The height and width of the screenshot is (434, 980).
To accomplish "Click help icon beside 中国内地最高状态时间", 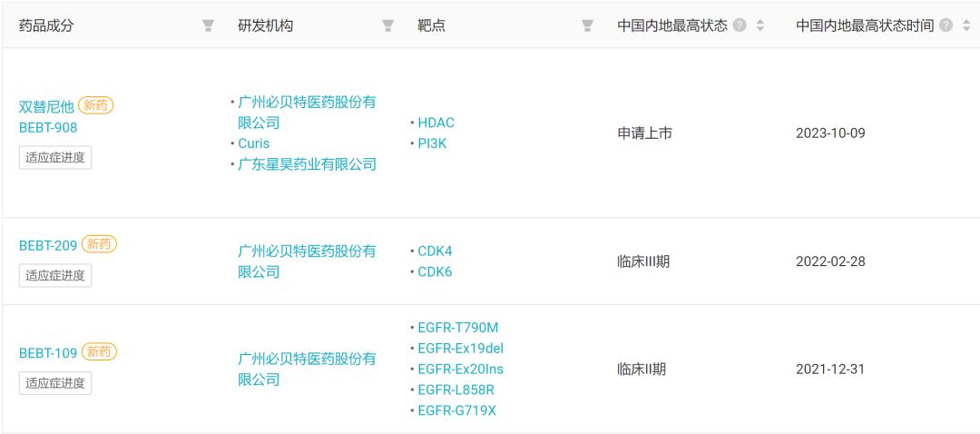I will click(946, 25).
